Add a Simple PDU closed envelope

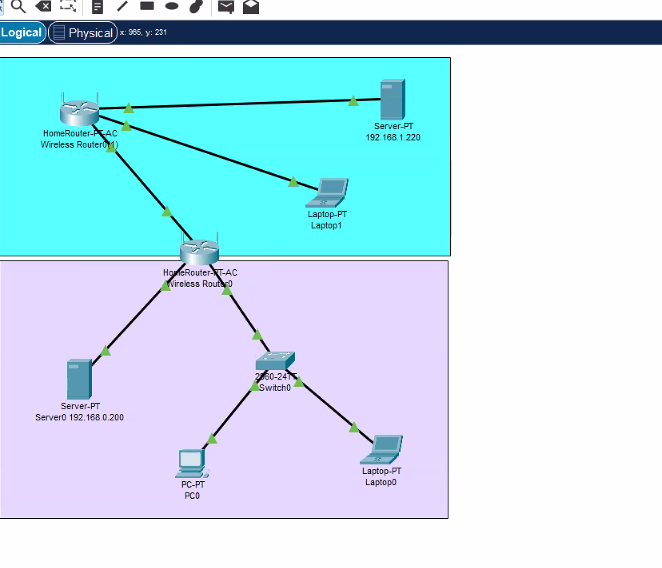(226, 7)
